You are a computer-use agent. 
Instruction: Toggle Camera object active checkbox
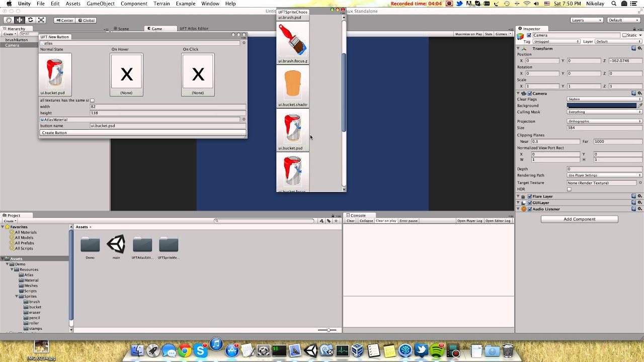pyautogui.click(x=529, y=36)
